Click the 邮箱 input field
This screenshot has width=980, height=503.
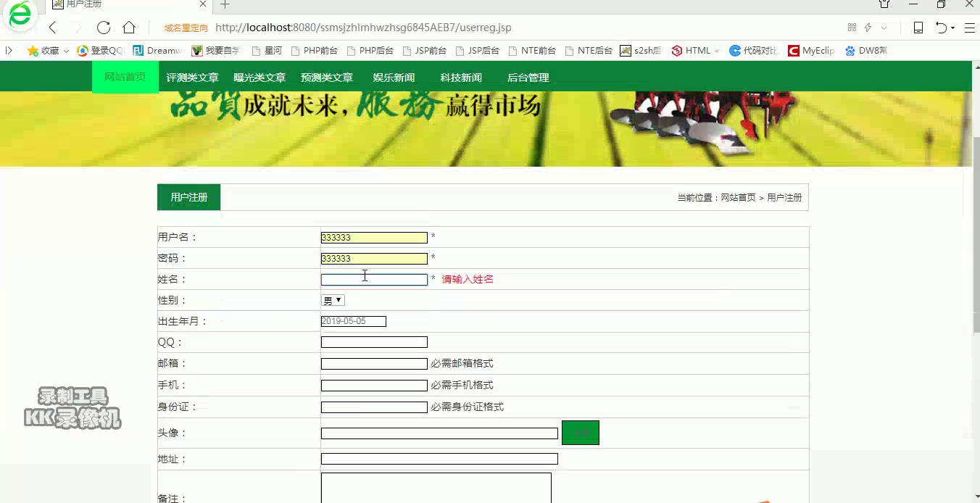point(374,364)
